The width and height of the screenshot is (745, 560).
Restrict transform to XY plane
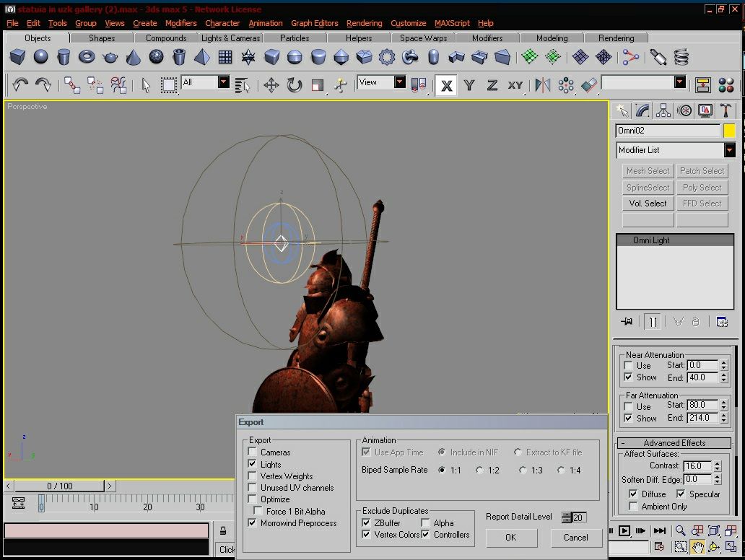pyautogui.click(x=515, y=85)
